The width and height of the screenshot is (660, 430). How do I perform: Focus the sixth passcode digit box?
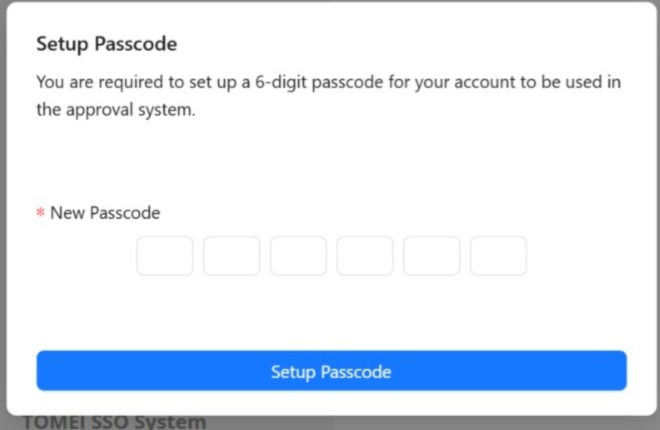pos(498,256)
